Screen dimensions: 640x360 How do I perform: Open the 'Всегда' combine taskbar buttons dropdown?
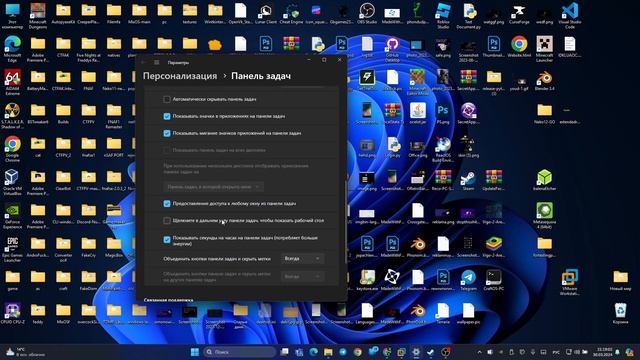pos(302,258)
